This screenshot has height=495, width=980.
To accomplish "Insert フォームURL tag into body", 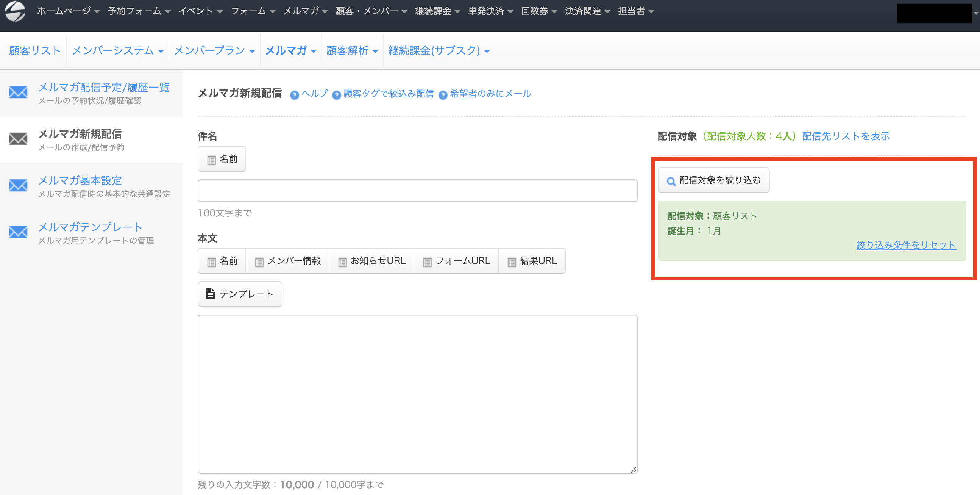I will (456, 261).
